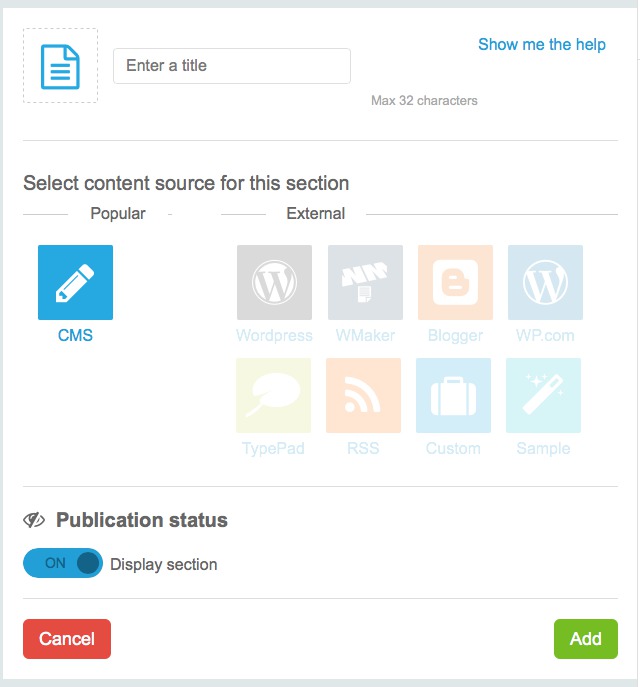
Task: Choose the Custom briefcase source icon
Action: pyautogui.click(x=453, y=395)
